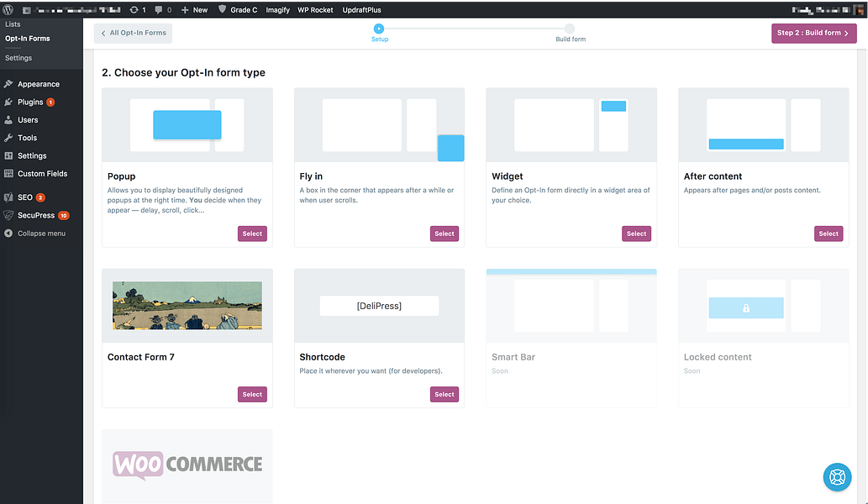Click the Tools wrench icon

coord(8,138)
